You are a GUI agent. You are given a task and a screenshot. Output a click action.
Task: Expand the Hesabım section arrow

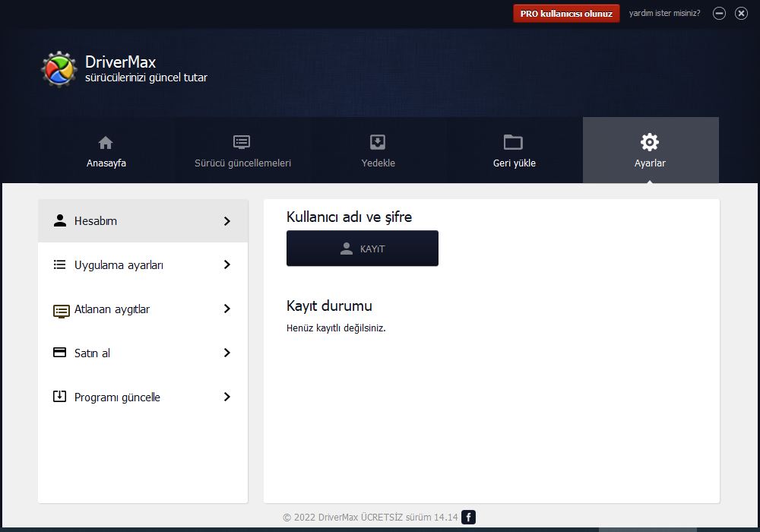coord(226,221)
